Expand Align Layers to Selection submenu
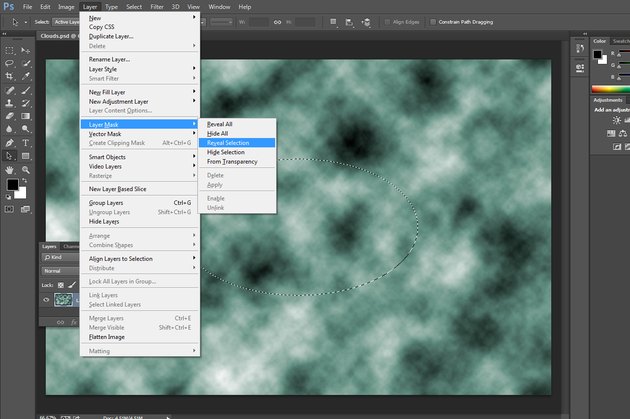The height and width of the screenshot is (419, 630). 194,258
